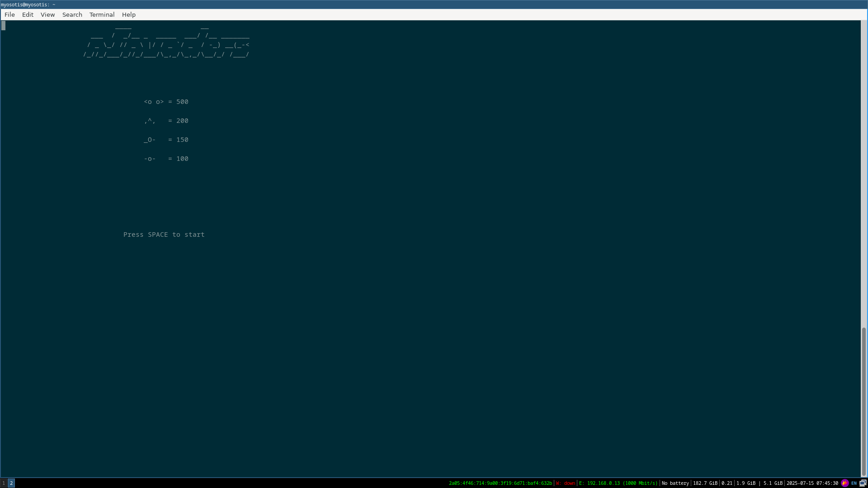Open the Edit menu
The height and width of the screenshot is (488, 868).
click(x=28, y=14)
